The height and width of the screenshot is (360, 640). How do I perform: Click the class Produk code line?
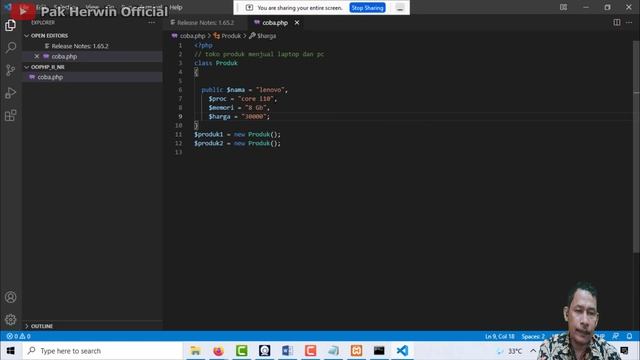click(x=216, y=63)
